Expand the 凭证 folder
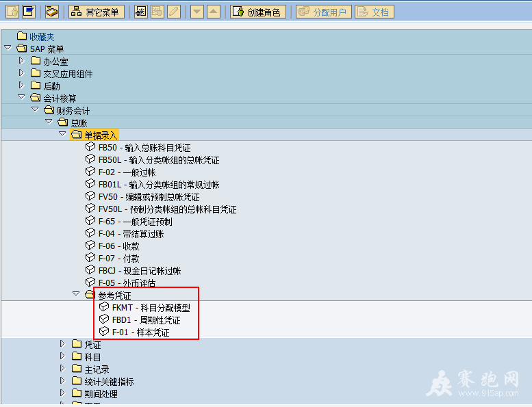 (62, 343)
